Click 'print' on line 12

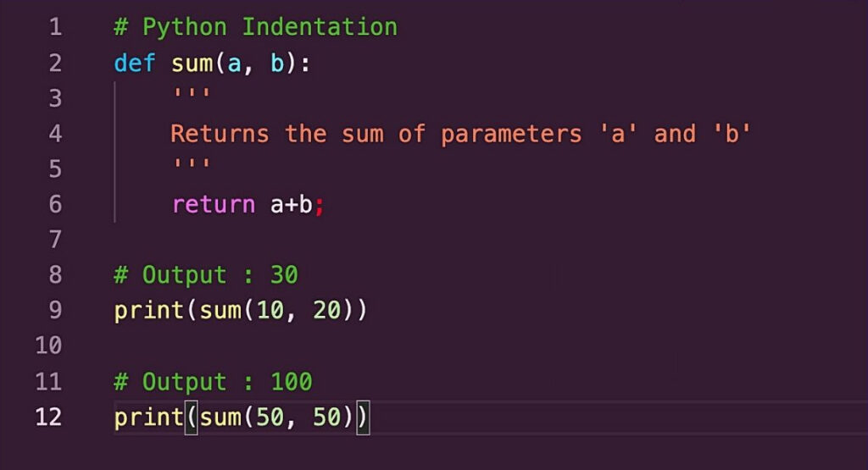149,417
